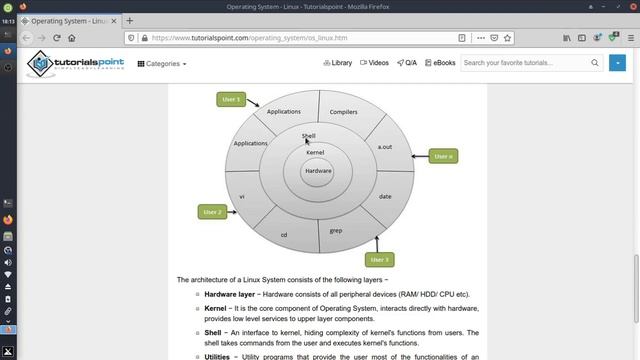Open the volume control in panel

click(8, 262)
